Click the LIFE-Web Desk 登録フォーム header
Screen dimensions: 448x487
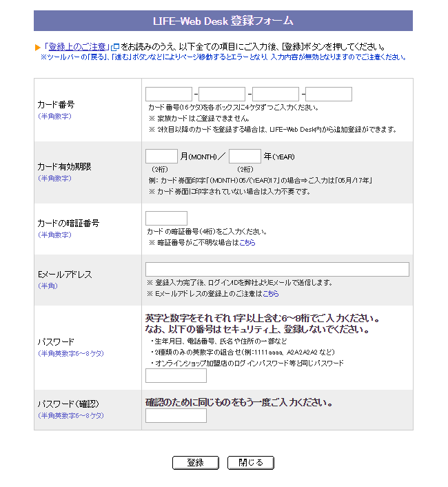coord(223,21)
